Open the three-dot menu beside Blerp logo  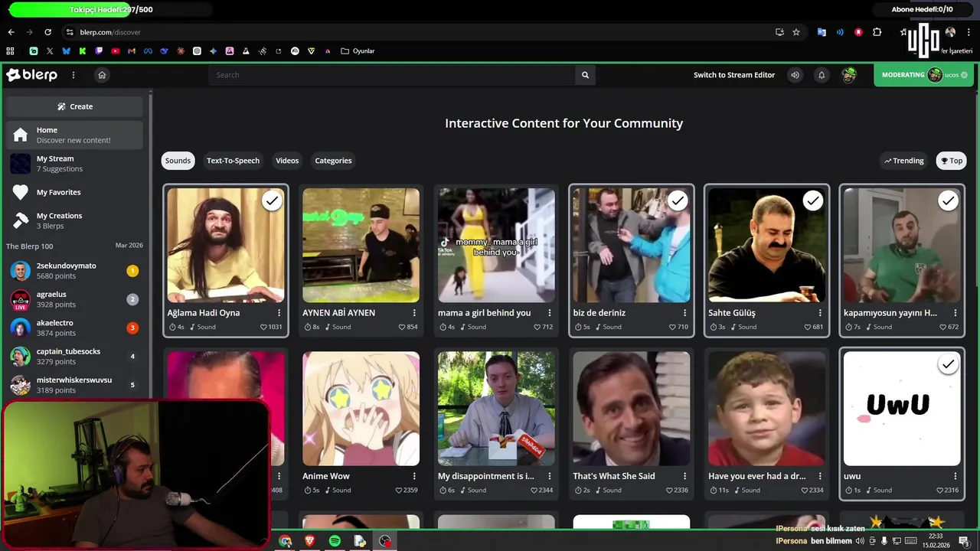click(73, 75)
